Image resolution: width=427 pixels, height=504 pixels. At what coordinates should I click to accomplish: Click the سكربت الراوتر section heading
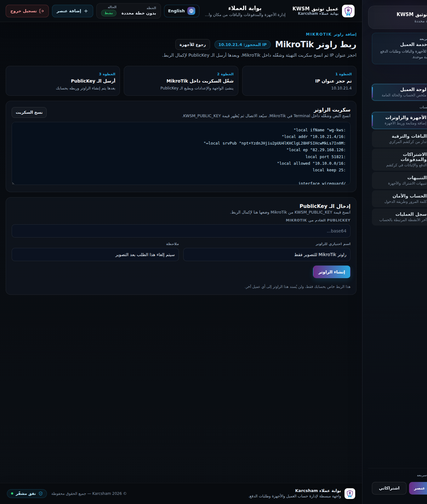(x=332, y=110)
